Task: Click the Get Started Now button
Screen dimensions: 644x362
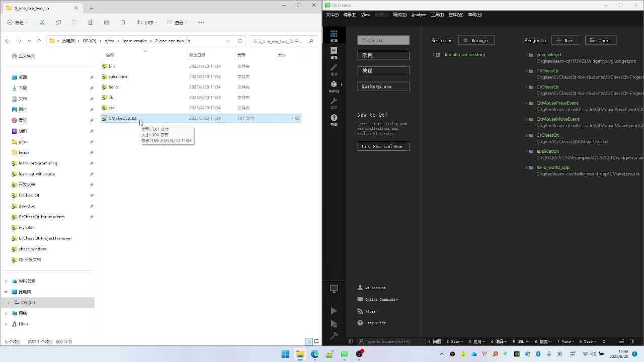Action: point(383,146)
